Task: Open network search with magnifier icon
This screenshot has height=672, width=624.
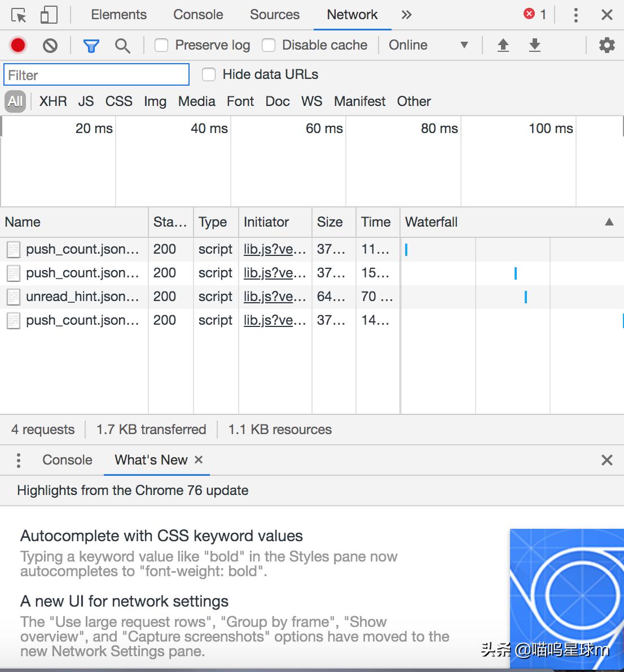Action: click(x=122, y=45)
